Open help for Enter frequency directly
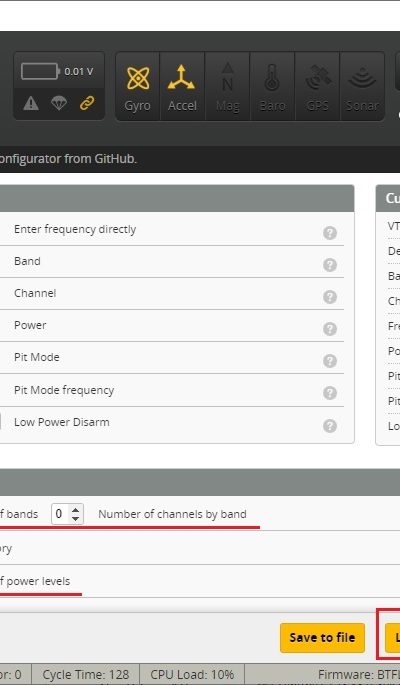This screenshot has height=685, width=400. click(330, 233)
